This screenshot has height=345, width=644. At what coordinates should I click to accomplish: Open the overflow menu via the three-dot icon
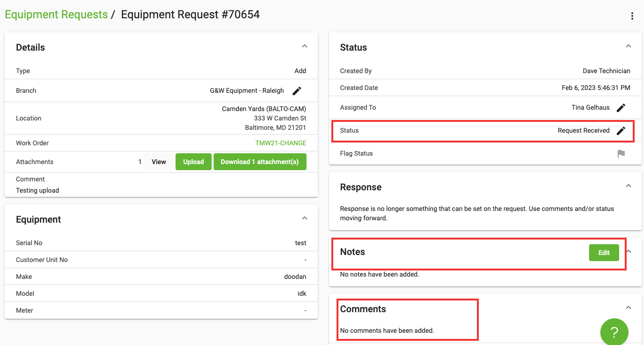click(632, 15)
